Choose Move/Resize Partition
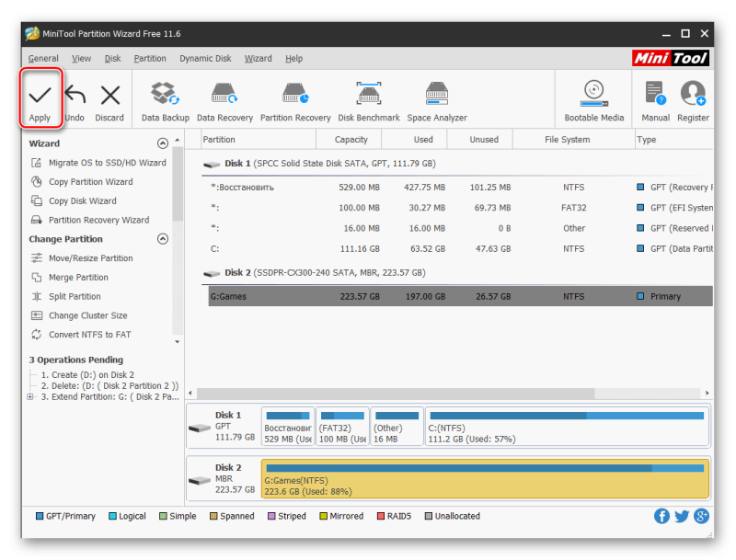 coord(82,258)
